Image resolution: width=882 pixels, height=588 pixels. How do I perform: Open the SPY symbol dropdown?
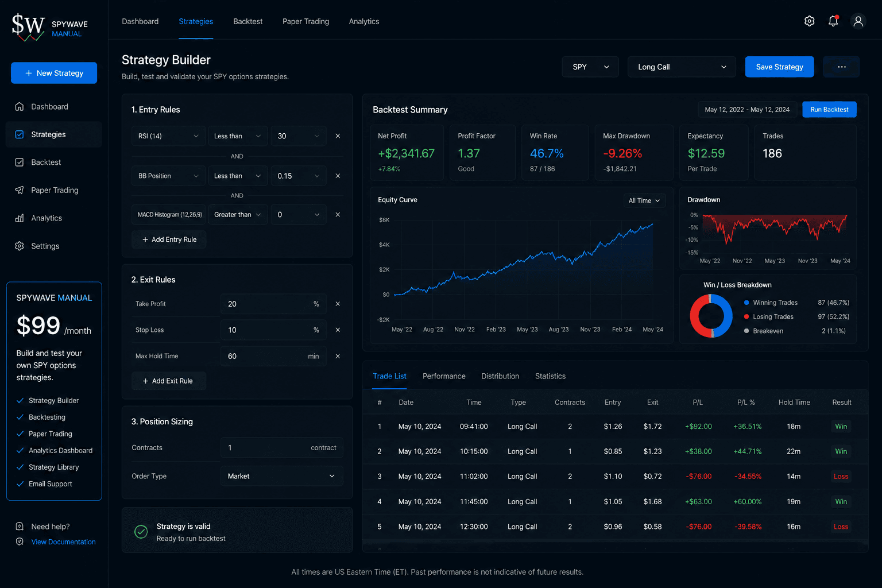(x=590, y=67)
